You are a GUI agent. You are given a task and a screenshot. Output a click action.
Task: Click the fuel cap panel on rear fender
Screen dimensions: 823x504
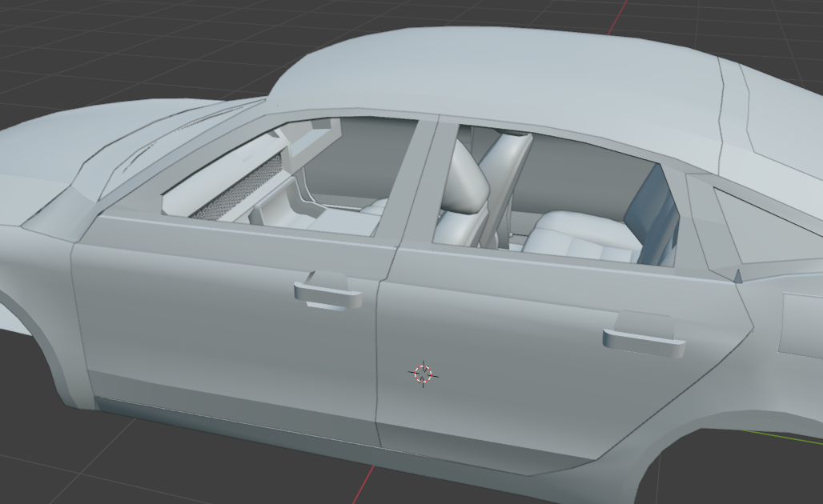point(801,325)
